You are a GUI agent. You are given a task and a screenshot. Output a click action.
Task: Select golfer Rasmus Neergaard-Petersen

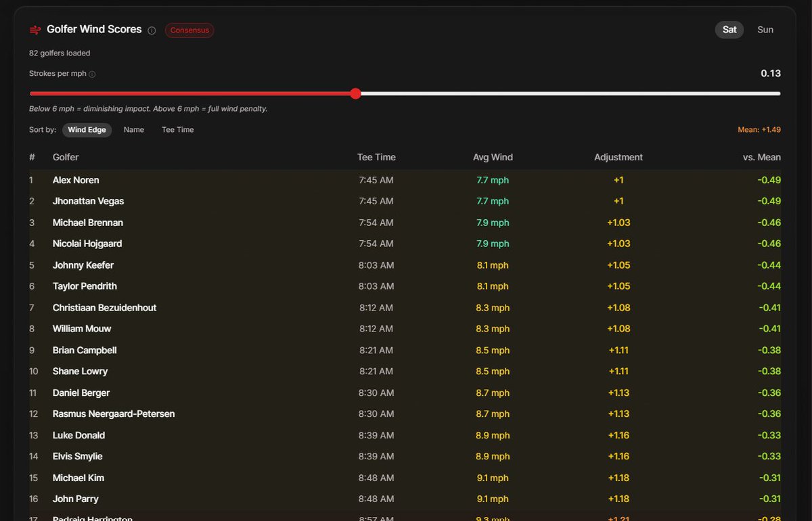click(x=114, y=414)
